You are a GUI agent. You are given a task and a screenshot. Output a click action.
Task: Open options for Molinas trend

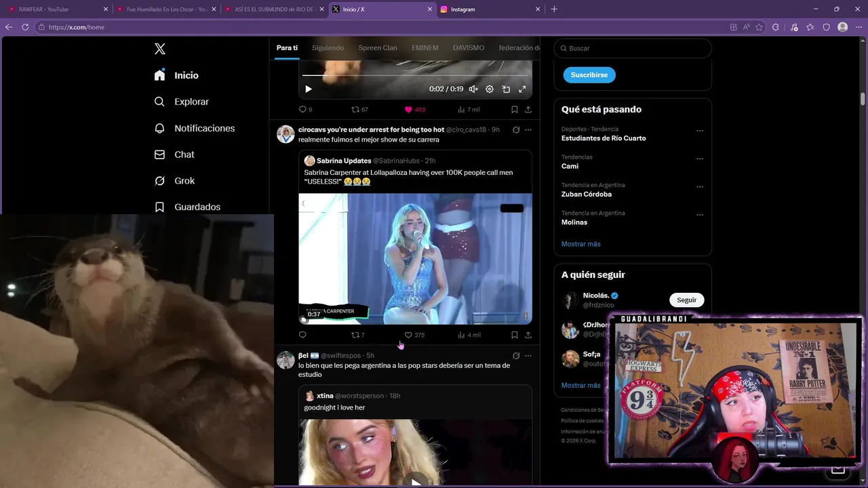pos(700,215)
